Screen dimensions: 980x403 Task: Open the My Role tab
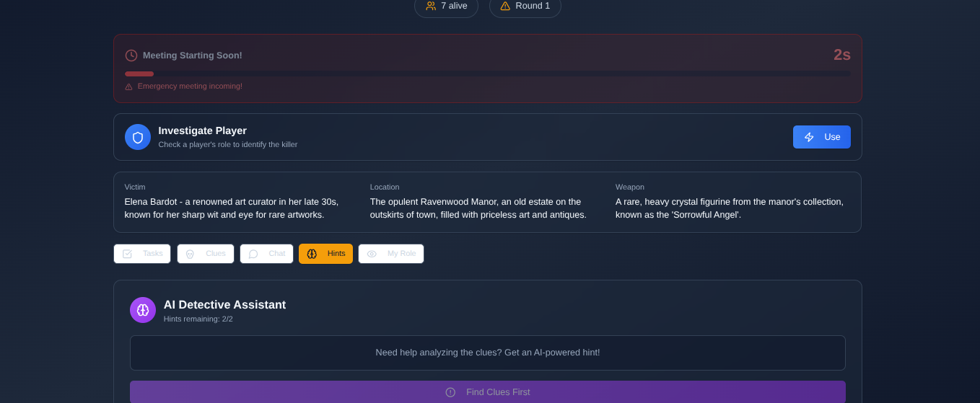click(391, 254)
